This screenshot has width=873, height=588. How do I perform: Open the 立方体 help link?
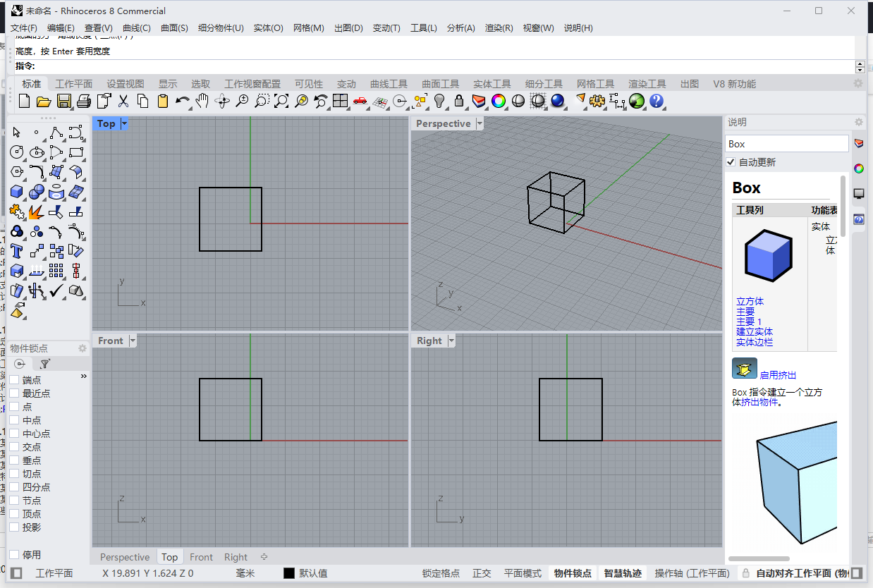[750, 302]
